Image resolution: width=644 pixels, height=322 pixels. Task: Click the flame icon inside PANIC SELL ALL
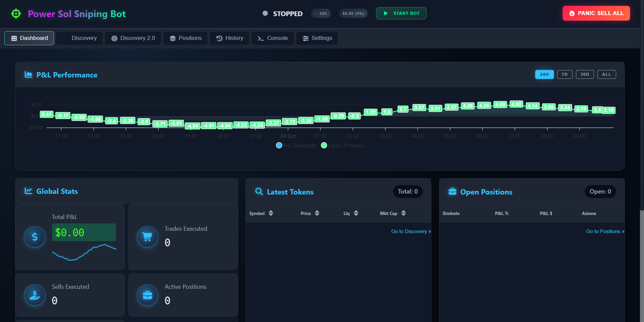point(572,13)
